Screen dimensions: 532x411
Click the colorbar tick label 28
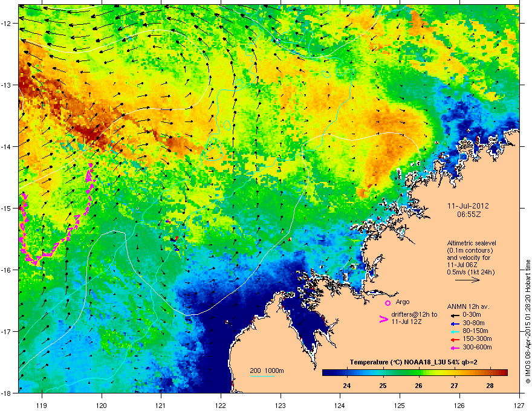(490, 386)
